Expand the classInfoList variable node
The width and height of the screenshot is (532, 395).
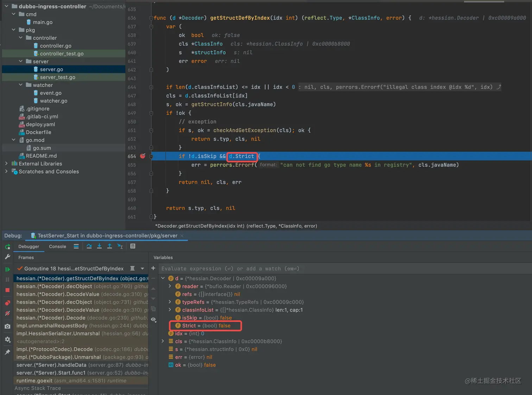point(170,310)
